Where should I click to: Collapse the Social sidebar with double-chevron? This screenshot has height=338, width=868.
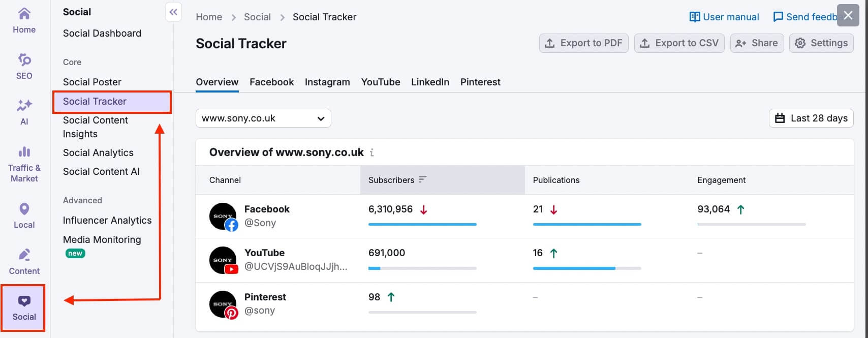pos(173,12)
